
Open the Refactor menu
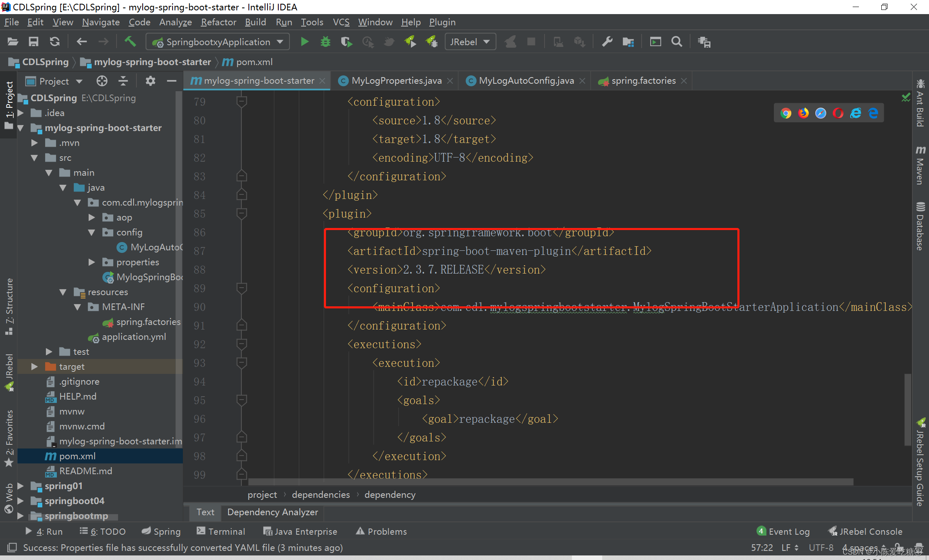218,22
